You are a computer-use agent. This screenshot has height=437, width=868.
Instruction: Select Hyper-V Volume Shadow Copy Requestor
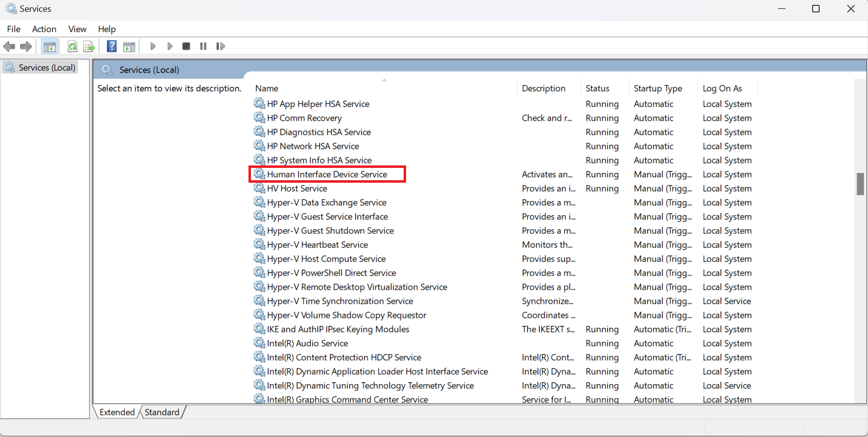pos(347,315)
